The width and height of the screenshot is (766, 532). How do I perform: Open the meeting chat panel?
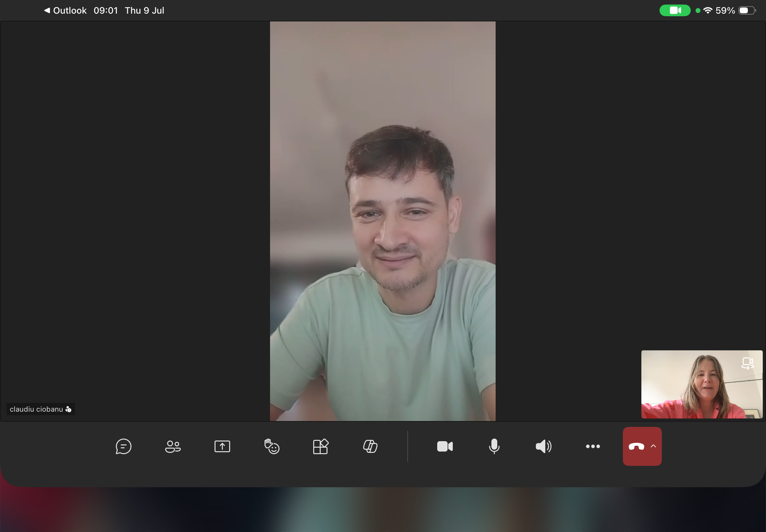point(123,446)
